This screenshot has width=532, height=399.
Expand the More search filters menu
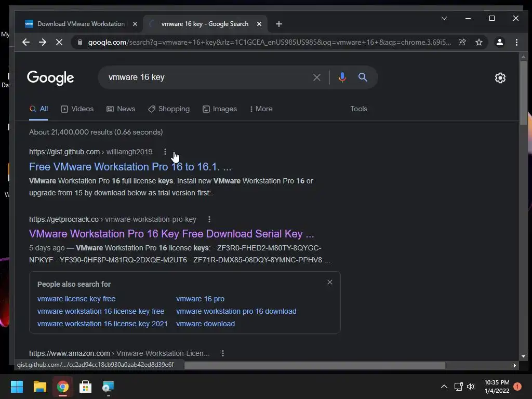261,109
